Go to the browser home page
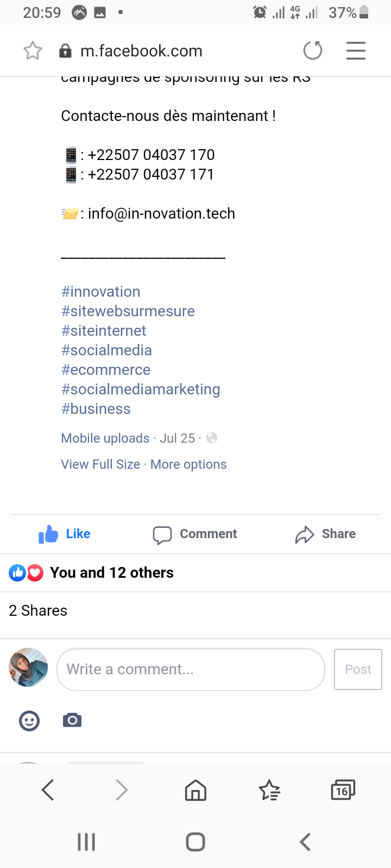This screenshot has width=391, height=868. [195, 790]
